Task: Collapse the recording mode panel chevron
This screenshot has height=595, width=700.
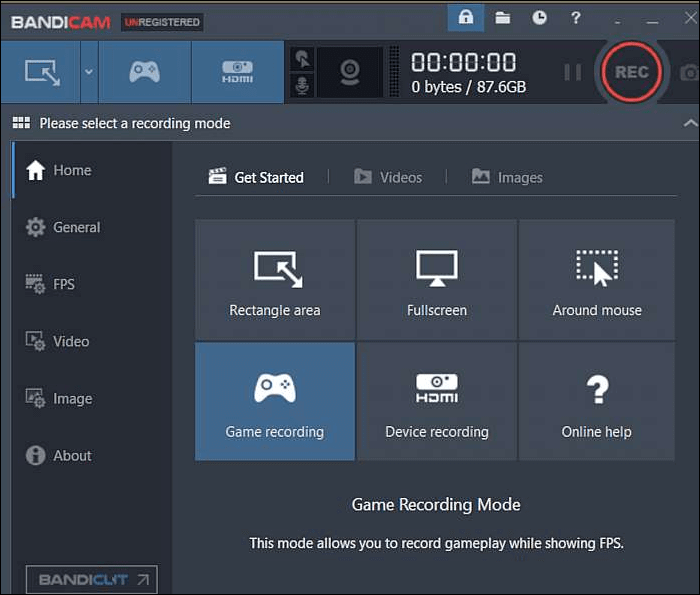Action: 689,123
